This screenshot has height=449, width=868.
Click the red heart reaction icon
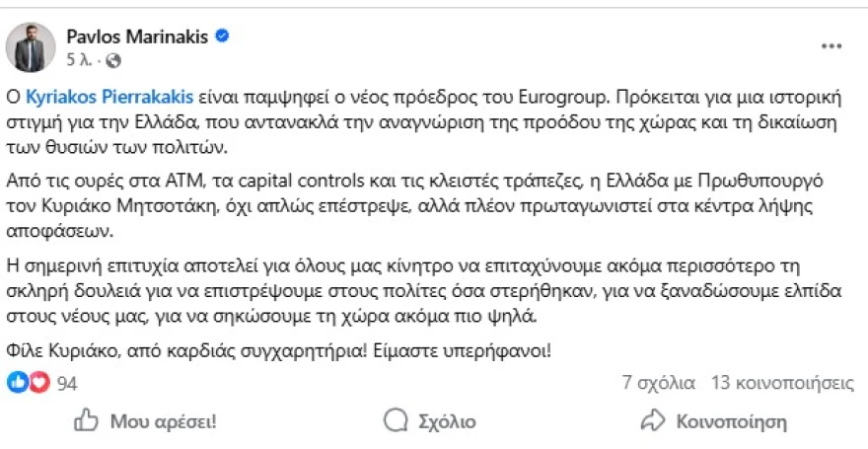coord(38,382)
